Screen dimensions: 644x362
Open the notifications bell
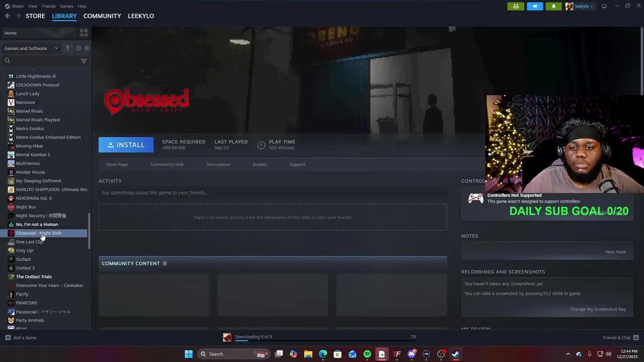[x=554, y=7]
